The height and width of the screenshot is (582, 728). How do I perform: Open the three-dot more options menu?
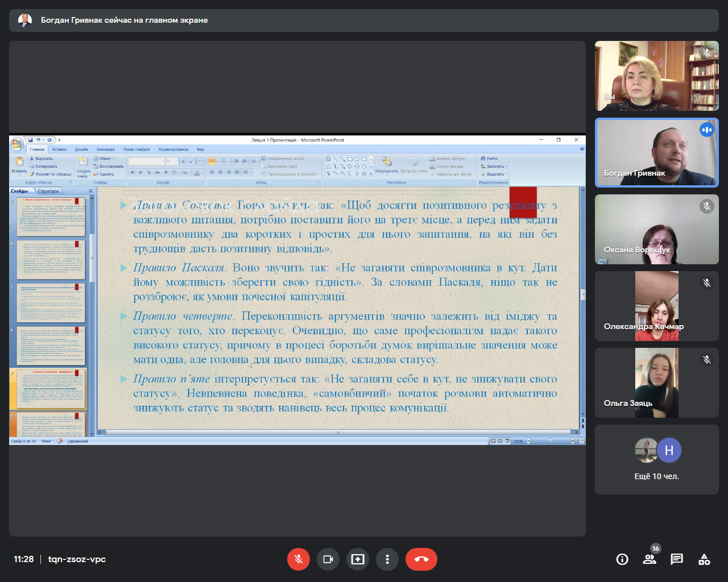[x=387, y=559]
